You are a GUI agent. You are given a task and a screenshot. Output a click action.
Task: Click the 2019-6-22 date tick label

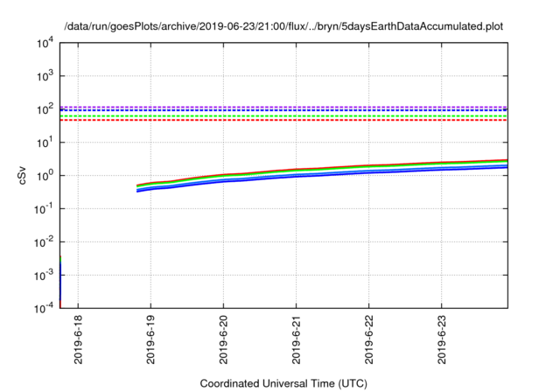point(369,339)
